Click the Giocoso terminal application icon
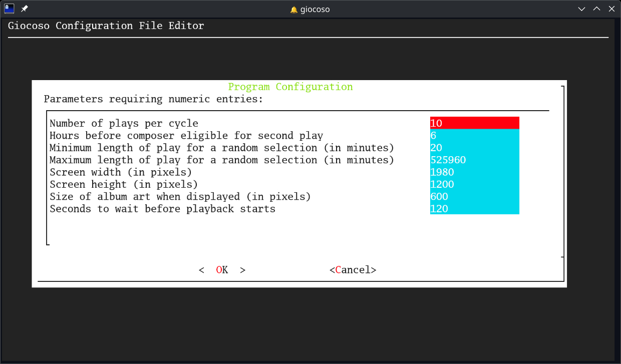Screen dimensions: 621x364 (9, 8)
